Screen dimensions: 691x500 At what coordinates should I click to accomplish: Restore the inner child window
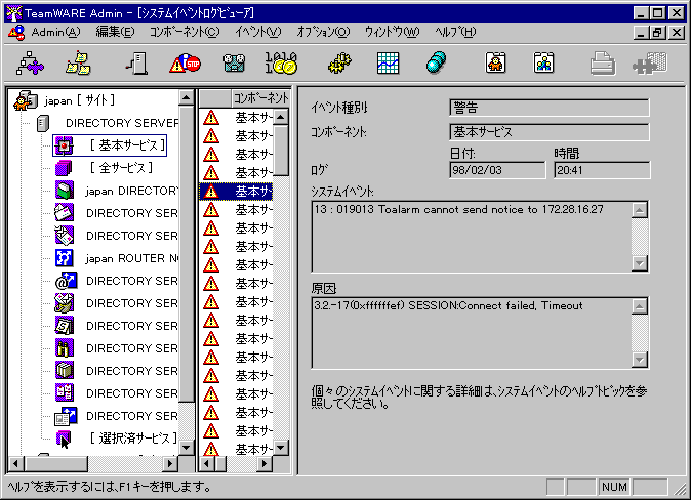(658, 33)
